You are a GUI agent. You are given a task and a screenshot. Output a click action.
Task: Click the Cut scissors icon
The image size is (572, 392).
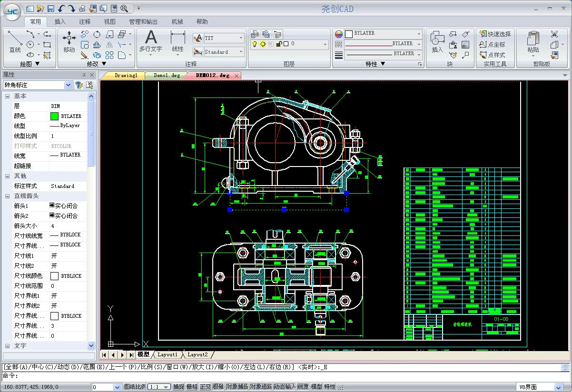coord(554,34)
